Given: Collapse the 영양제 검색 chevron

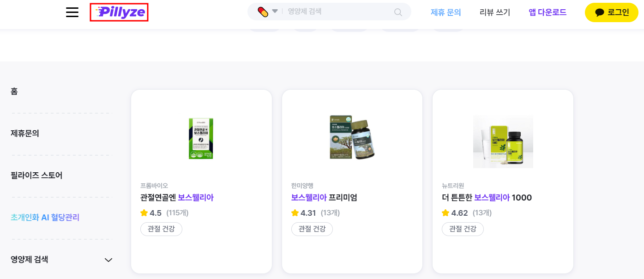Looking at the screenshot, I should (108, 260).
